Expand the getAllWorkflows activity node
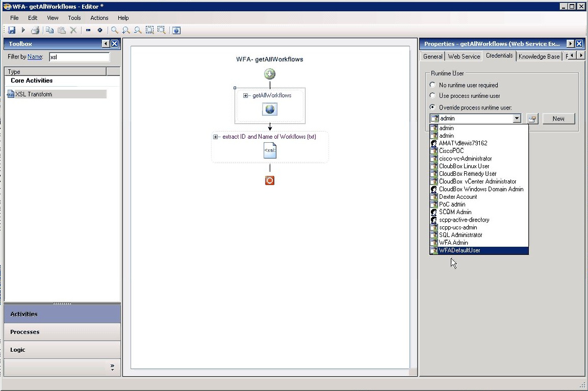The image size is (588, 391). (x=246, y=96)
